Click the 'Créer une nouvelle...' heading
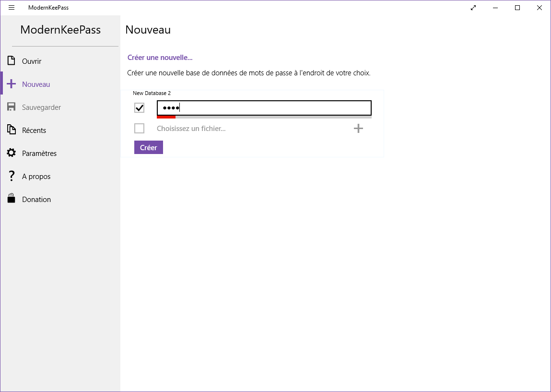Image resolution: width=551 pixels, height=392 pixels. coord(160,58)
